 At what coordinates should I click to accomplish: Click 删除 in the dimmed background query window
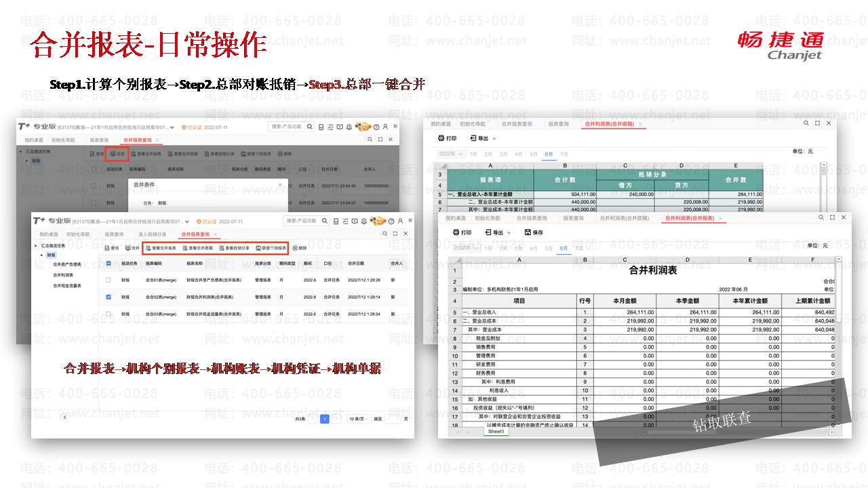coord(285,154)
